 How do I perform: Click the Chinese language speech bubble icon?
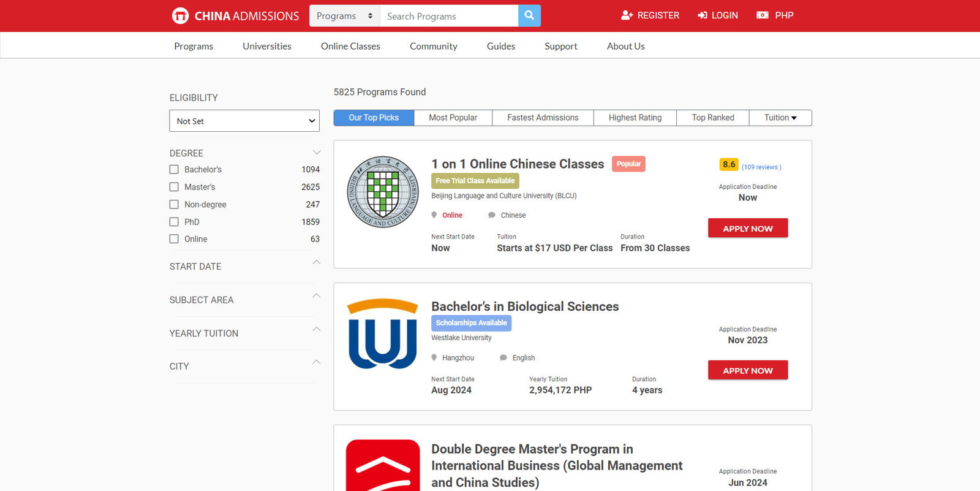(492, 215)
